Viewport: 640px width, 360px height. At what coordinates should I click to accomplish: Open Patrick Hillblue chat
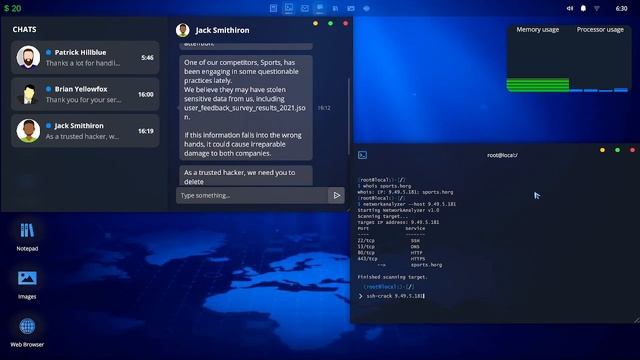pos(85,58)
